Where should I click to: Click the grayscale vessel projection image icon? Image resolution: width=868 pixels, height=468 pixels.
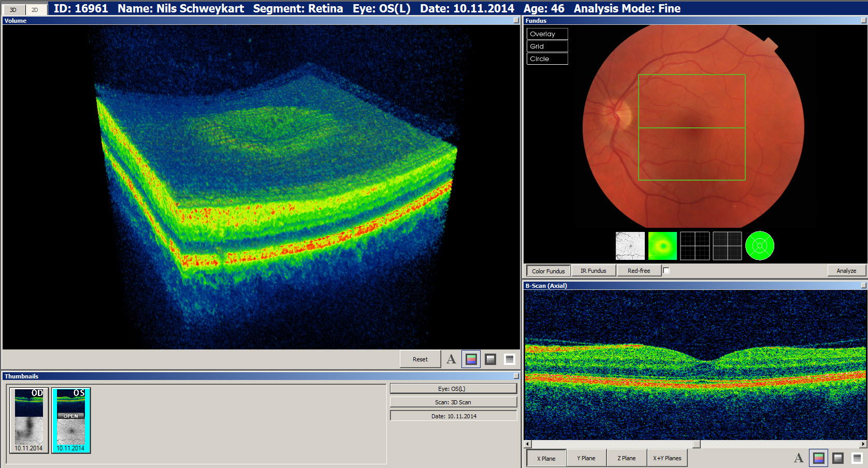click(630, 245)
